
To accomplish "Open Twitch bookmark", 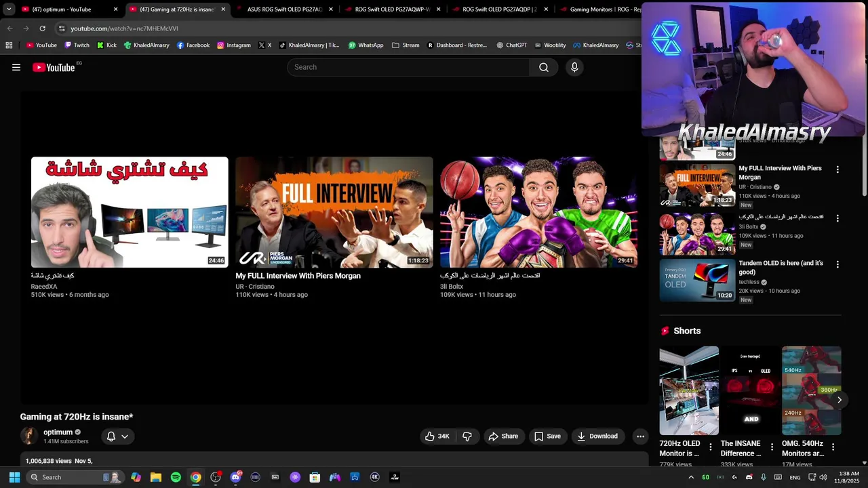I will pyautogui.click(x=77, y=45).
